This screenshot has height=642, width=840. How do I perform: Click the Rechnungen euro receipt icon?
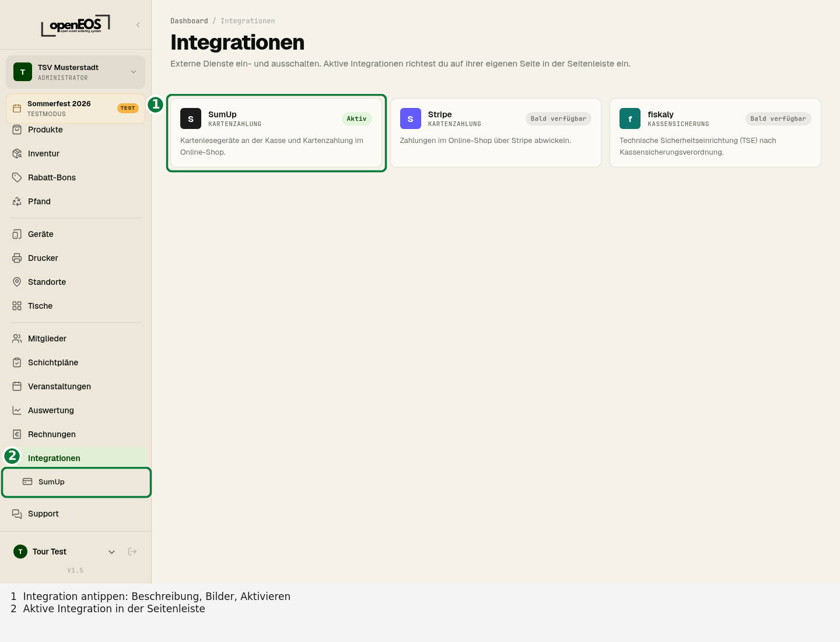pos(17,434)
